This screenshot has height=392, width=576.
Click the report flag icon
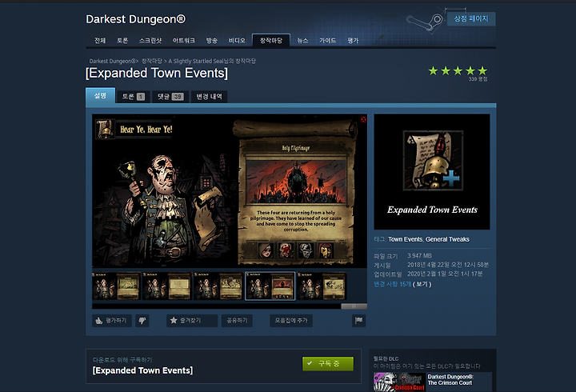(x=358, y=321)
